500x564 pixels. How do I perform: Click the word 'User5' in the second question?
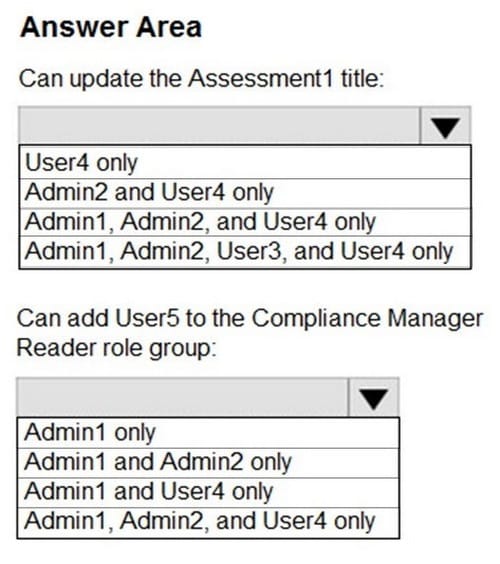pos(147,319)
